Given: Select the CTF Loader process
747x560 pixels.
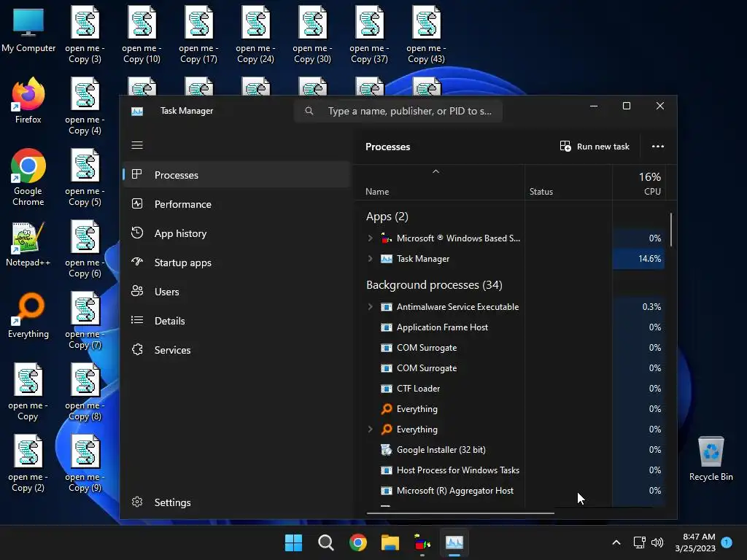Looking at the screenshot, I should point(418,389).
